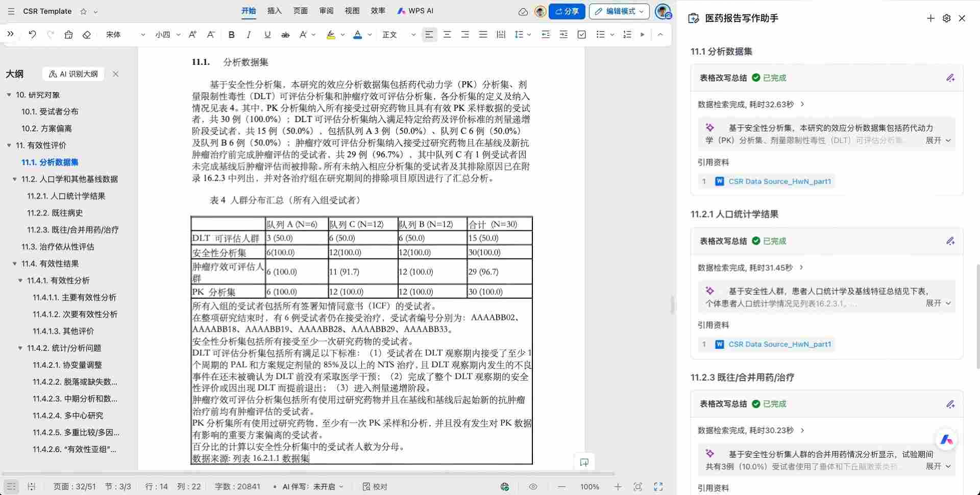Viewport: 980px width, 495px height.
Task: Click the 分享 share button
Action: click(567, 11)
